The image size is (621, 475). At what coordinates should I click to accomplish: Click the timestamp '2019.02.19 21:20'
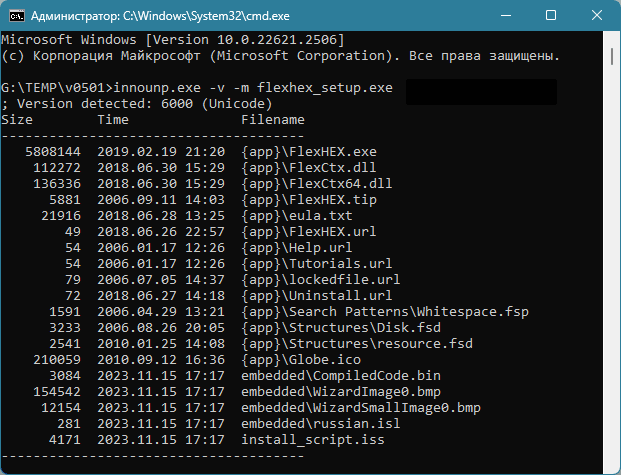point(161,152)
